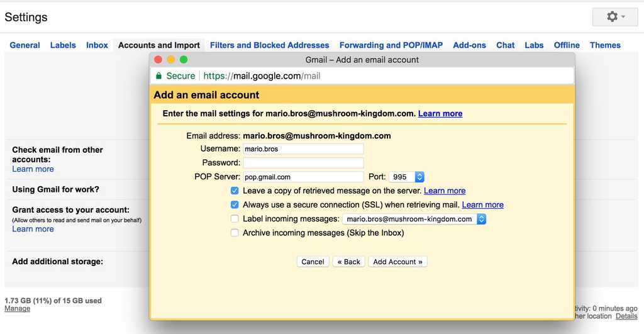Click the Cancel button

[x=313, y=262]
